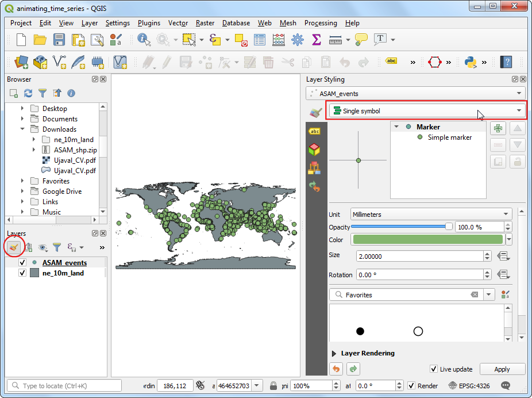Click the green marker Color swatch
Image resolution: width=532 pixels, height=398 pixels.
point(427,239)
